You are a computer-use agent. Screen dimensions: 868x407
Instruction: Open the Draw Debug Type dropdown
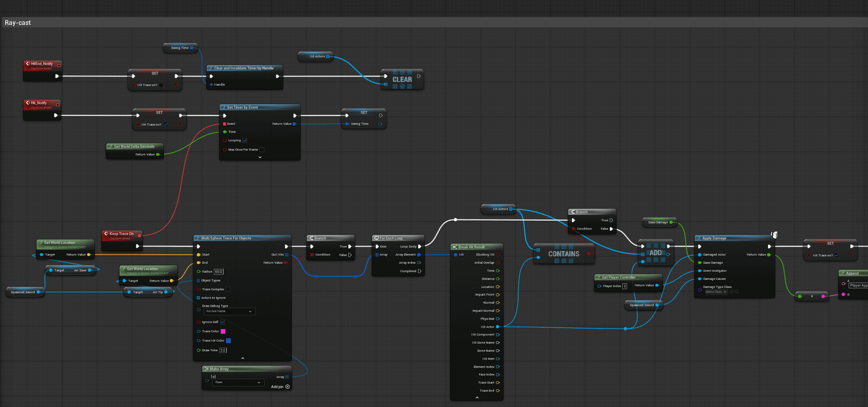coord(229,311)
